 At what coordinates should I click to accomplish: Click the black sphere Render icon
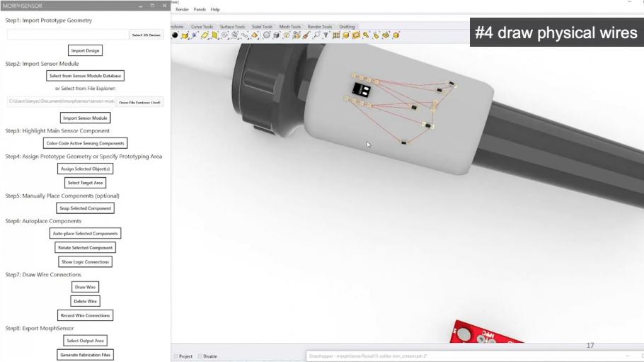point(175,35)
